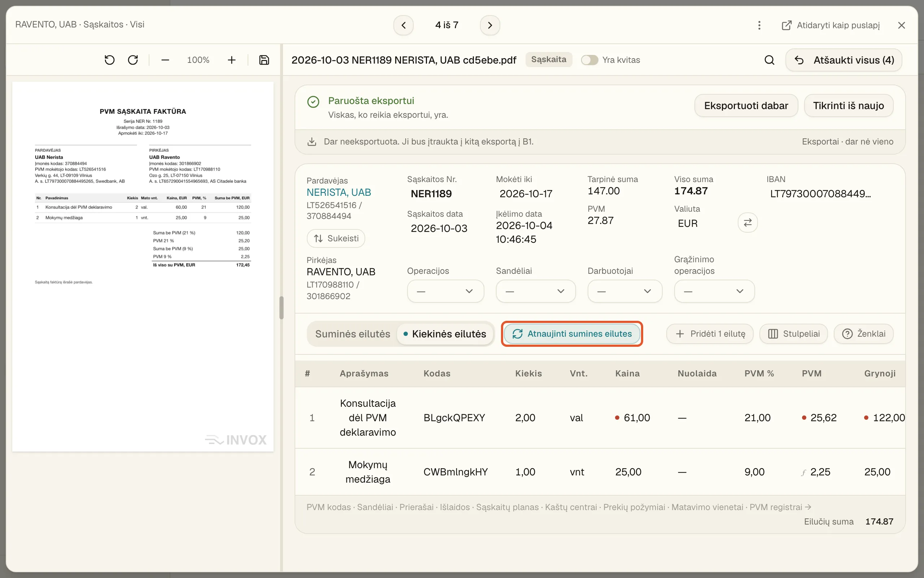Expand the Grąžinimo operacijos dropdown
This screenshot has height=578, width=924.
click(714, 291)
